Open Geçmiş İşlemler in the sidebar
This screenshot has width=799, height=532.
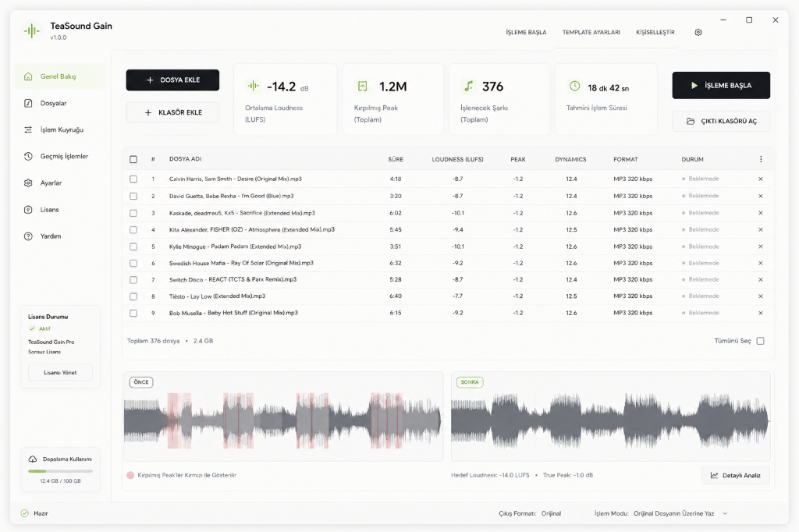coord(61,156)
